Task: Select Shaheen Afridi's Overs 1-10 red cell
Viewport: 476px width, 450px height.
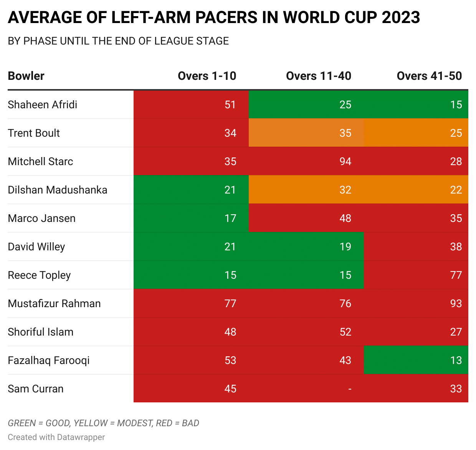Action: pyautogui.click(x=191, y=104)
